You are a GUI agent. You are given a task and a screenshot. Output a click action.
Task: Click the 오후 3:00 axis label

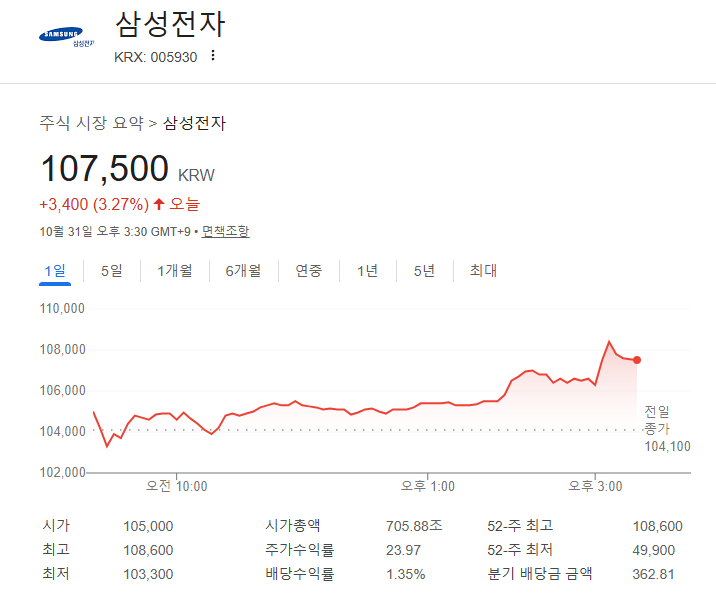click(595, 486)
